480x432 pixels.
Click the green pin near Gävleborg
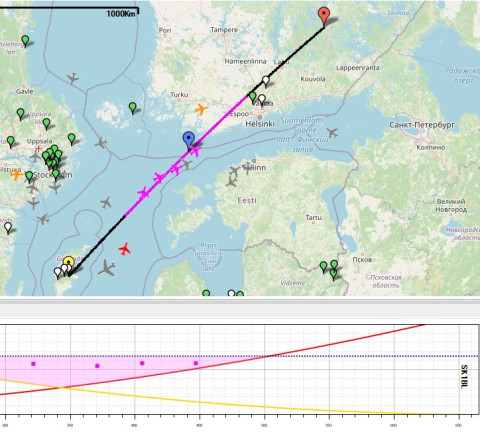25,41
